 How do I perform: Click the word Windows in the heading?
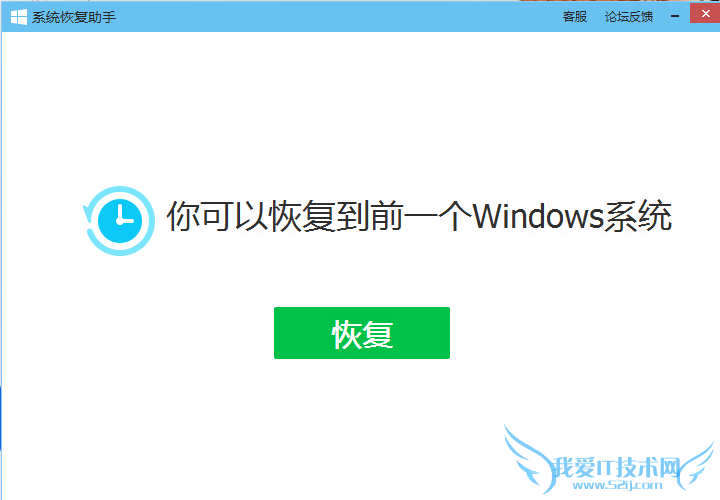click(x=538, y=216)
